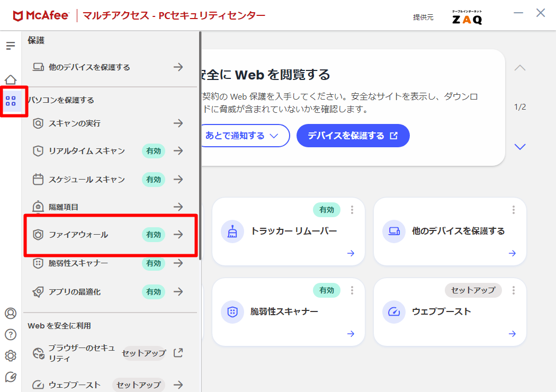Click the 有効 badge for リアルタイム スキャン
This screenshot has width=556, height=392.
coord(154,151)
